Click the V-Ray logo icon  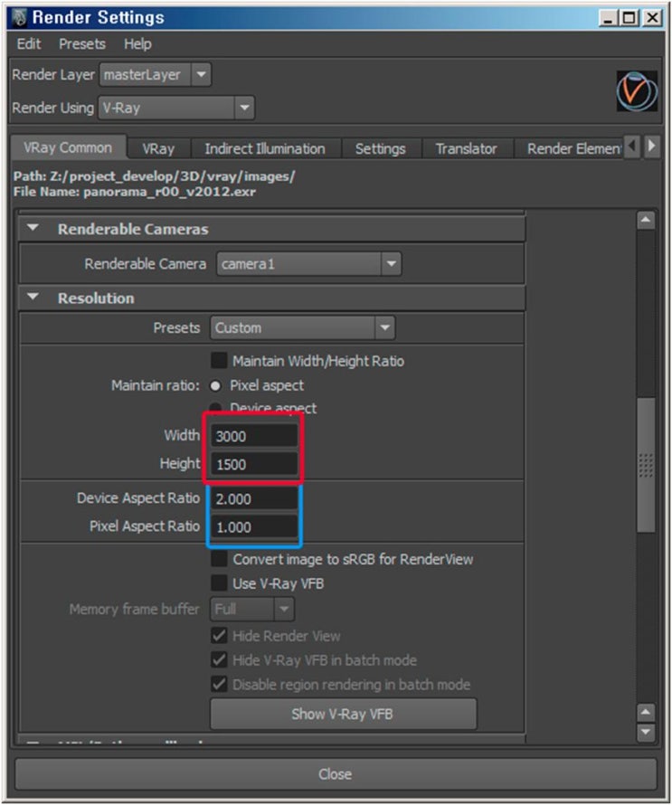[x=637, y=91]
